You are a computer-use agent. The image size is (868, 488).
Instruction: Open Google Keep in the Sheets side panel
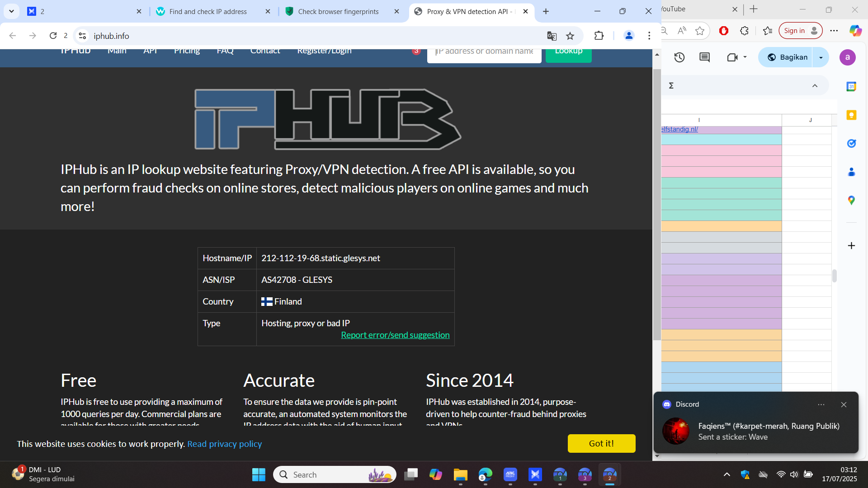851,115
